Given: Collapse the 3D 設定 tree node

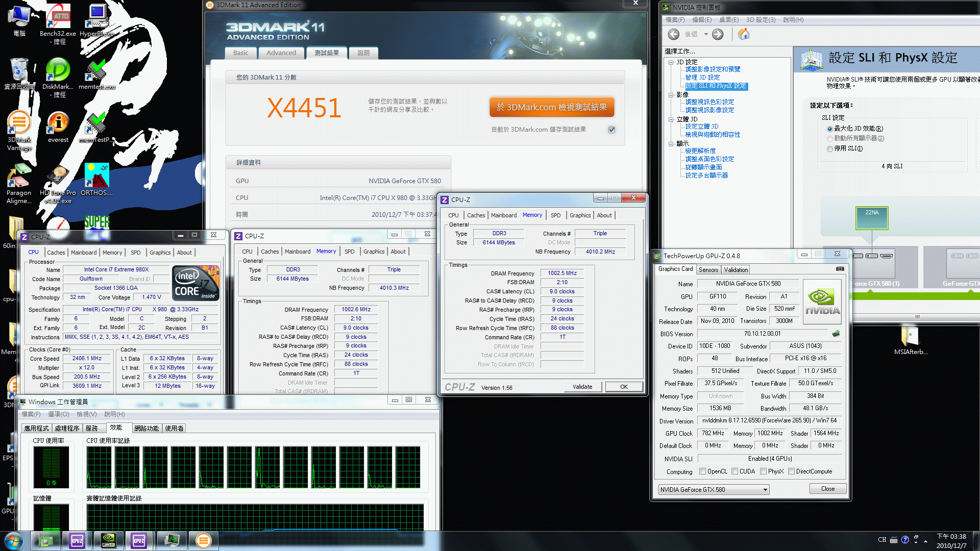Looking at the screenshot, I should (671, 62).
